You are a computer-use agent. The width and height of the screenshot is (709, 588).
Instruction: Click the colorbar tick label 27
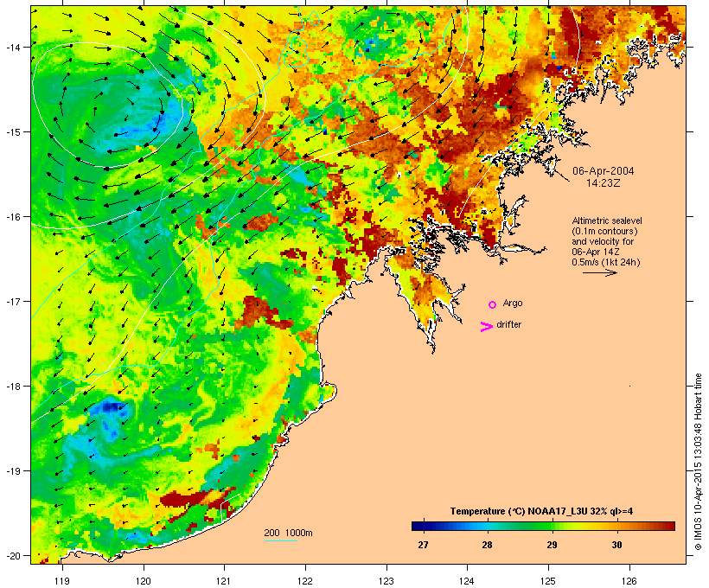point(423,545)
